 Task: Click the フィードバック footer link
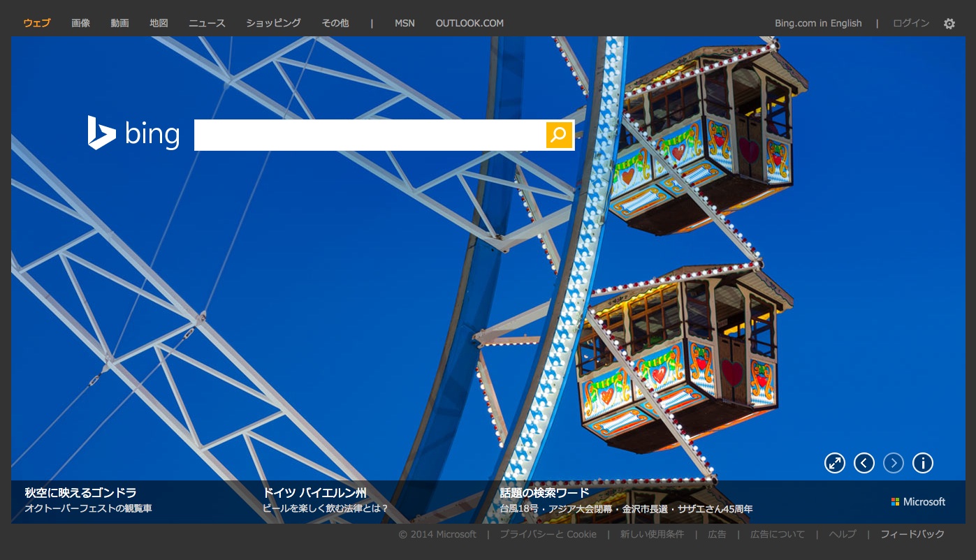[912, 534]
